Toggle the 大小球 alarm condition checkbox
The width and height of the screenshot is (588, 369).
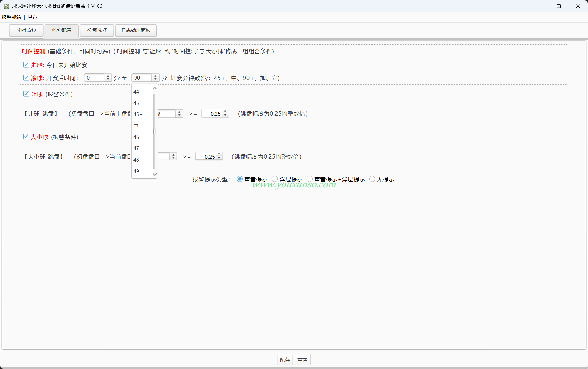[26, 137]
